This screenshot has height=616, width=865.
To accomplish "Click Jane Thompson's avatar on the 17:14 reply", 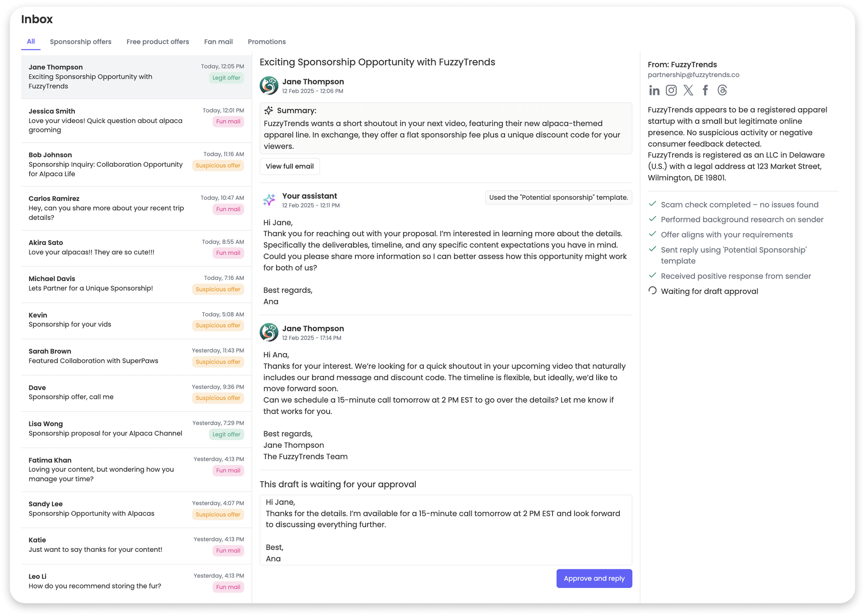I will [269, 332].
